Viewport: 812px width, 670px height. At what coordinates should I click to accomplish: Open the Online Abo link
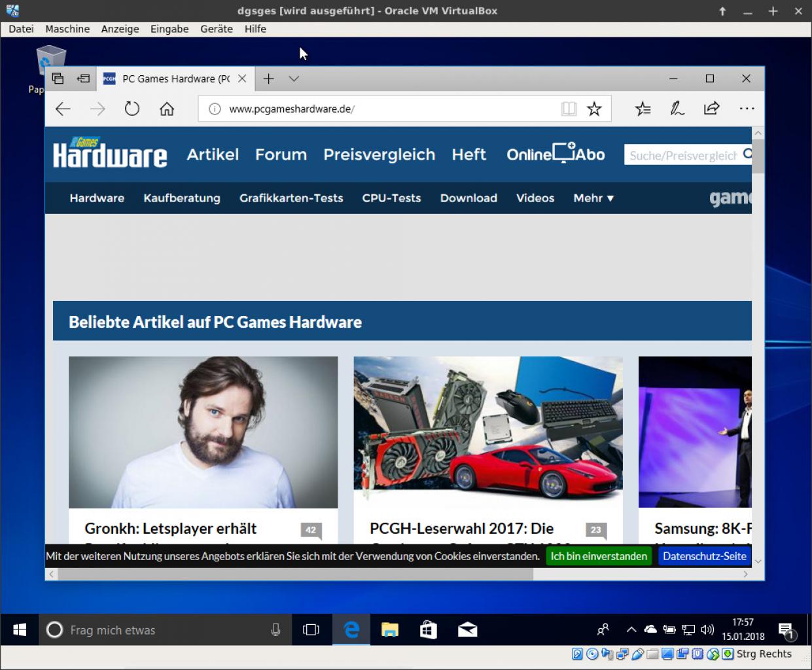point(556,154)
